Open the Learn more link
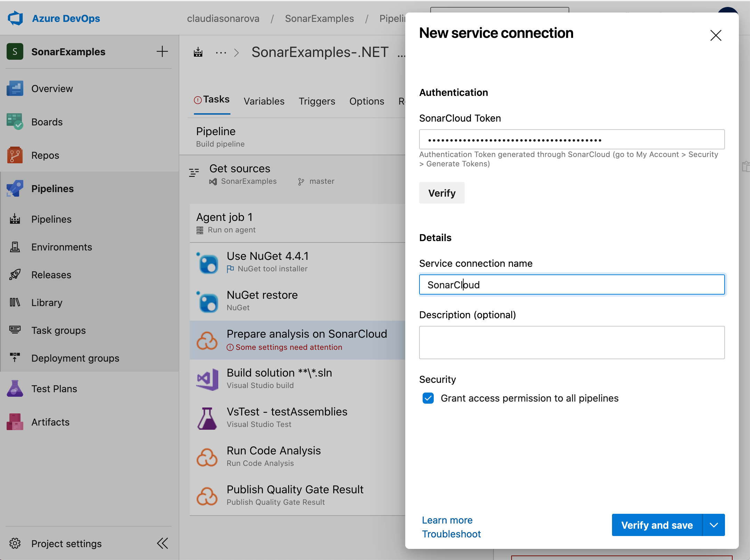 click(x=447, y=520)
